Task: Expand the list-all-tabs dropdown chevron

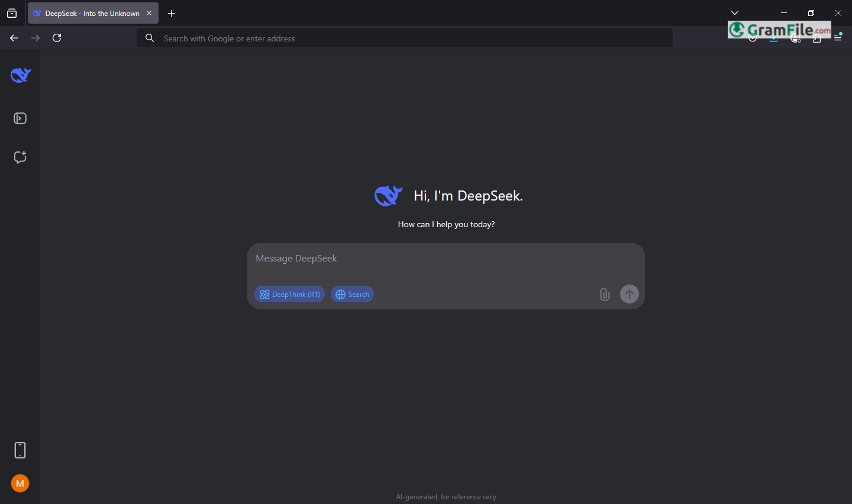Action: pos(735,13)
